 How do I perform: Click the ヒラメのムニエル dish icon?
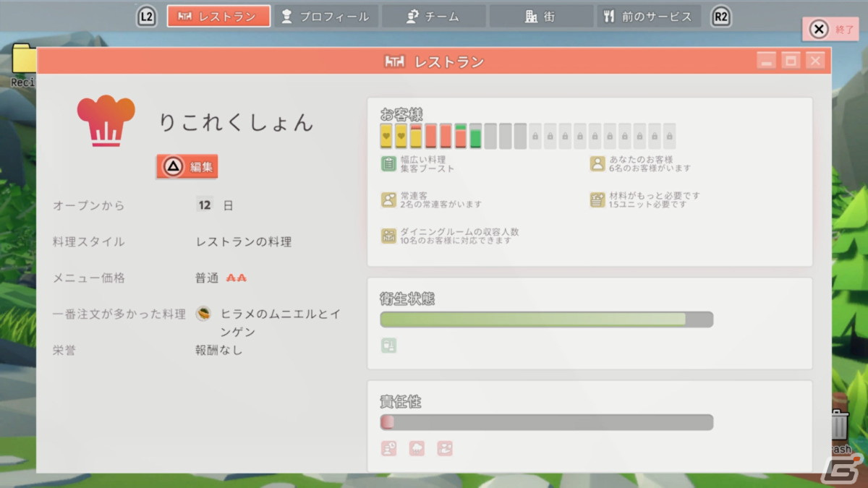[204, 314]
